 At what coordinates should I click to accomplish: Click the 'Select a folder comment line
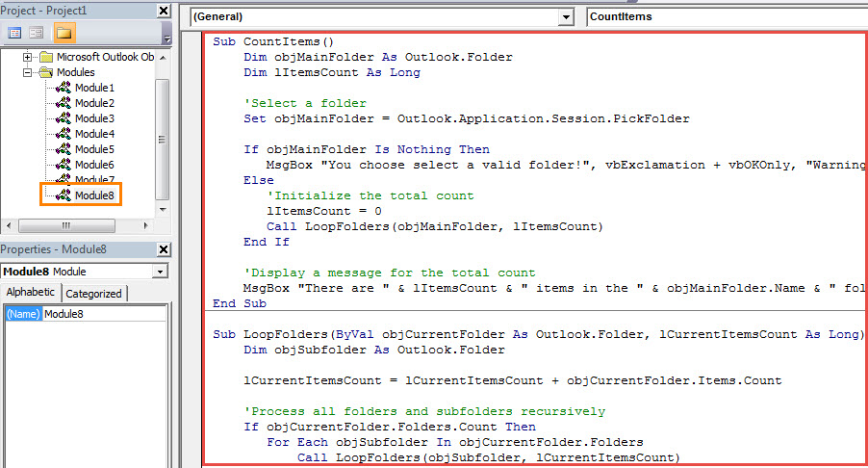(x=305, y=104)
